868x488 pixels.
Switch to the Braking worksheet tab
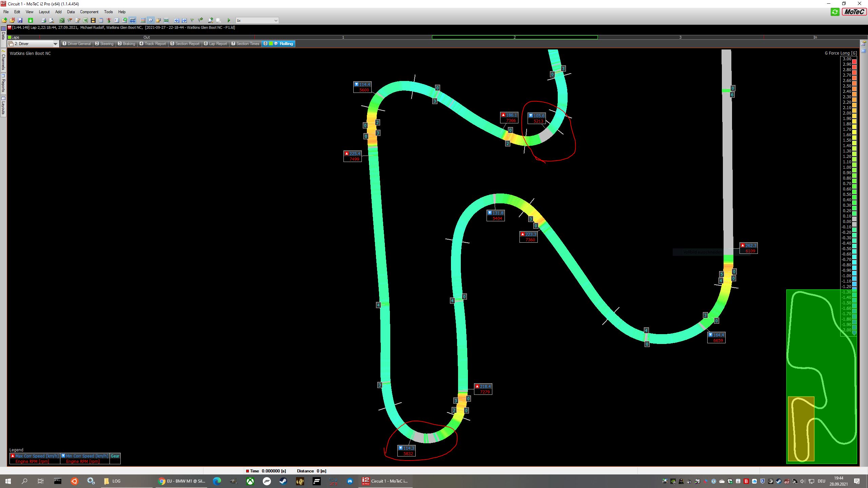pos(126,44)
